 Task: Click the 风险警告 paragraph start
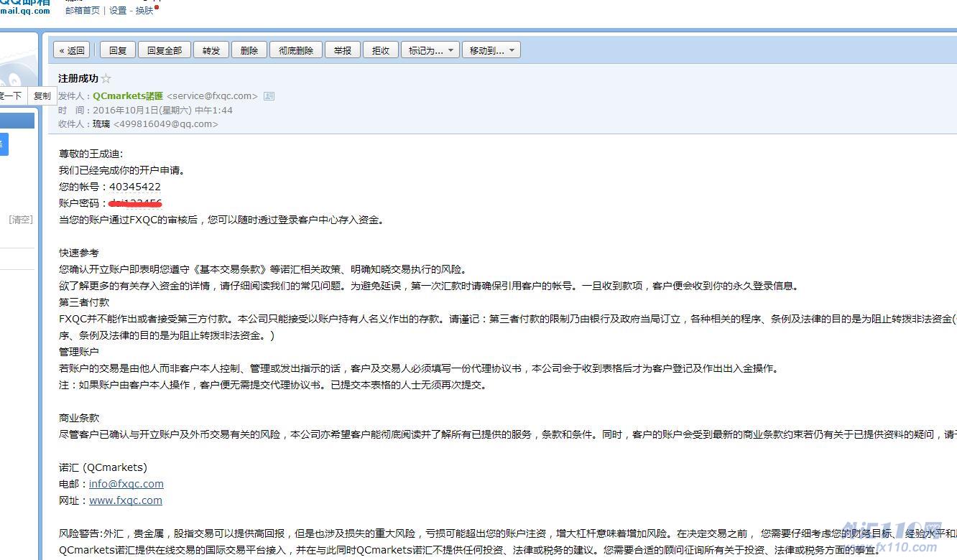point(81,533)
